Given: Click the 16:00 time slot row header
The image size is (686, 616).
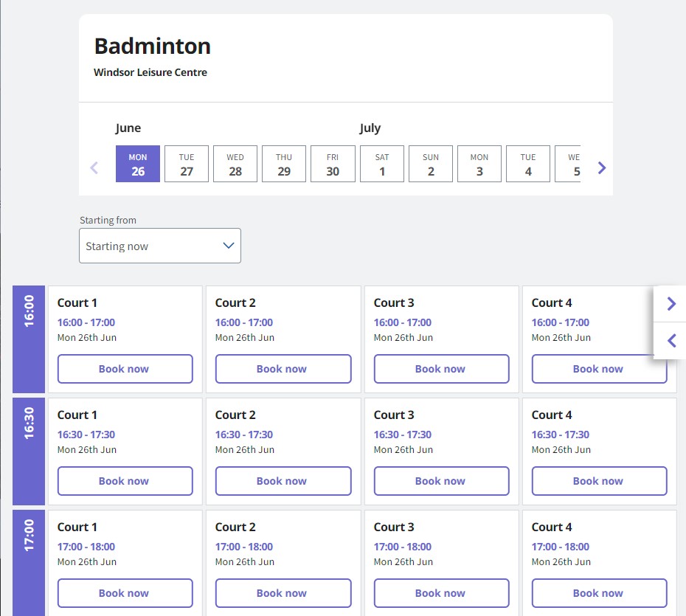Looking at the screenshot, I should [x=29, y=339].
